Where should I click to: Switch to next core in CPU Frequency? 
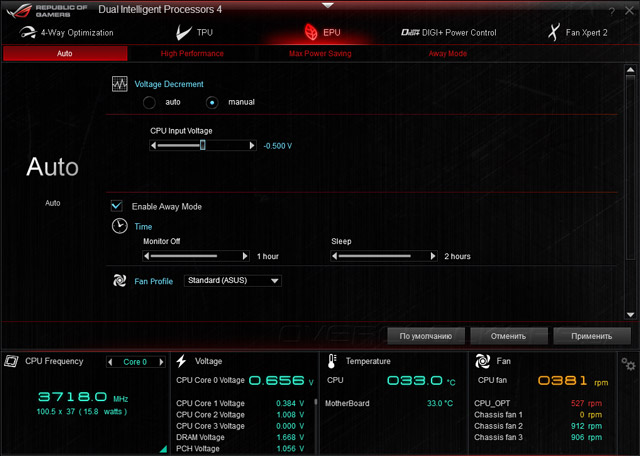pos(162,362)
